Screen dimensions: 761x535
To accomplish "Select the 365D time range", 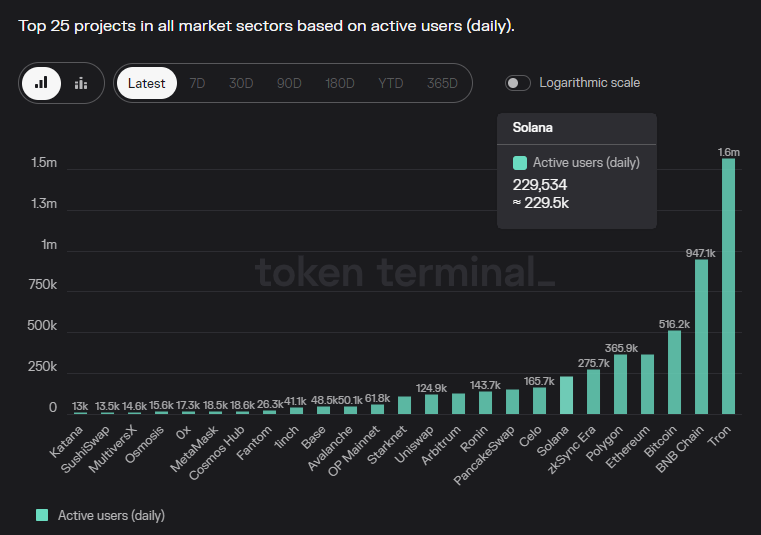I will coord(442,83).
